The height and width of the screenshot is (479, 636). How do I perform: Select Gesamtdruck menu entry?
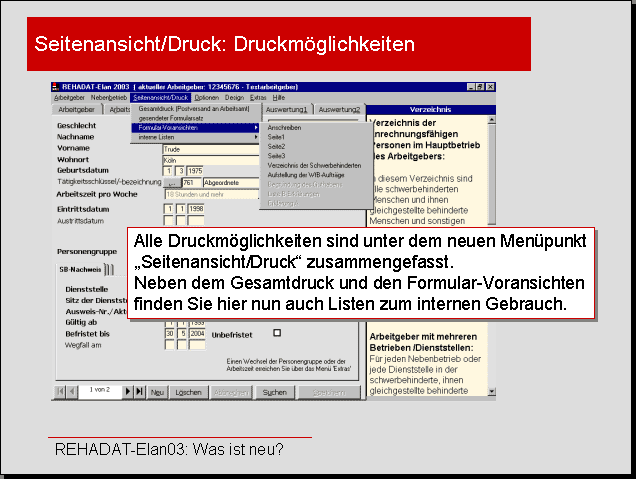pyautogui.click(x=195, y=108)
